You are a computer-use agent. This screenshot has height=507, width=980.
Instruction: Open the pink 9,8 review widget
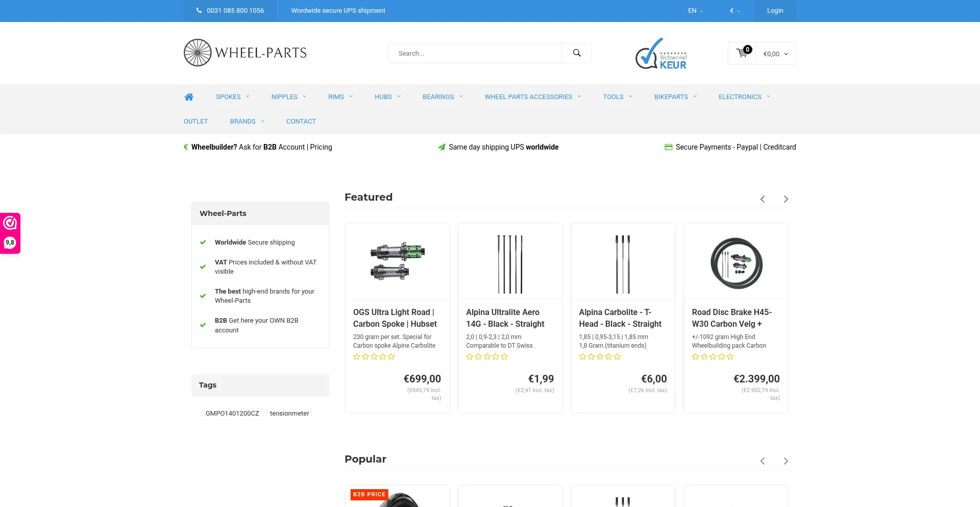(10, 233)
